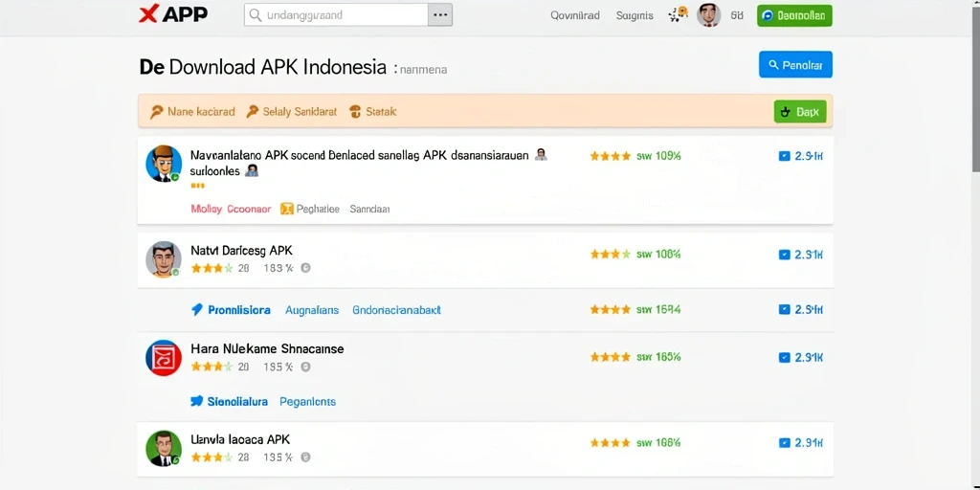This screenshot has height=490, width=980.
Task: Toggle the checkbox in Pronnlisiora row
Action: point(785,309)
